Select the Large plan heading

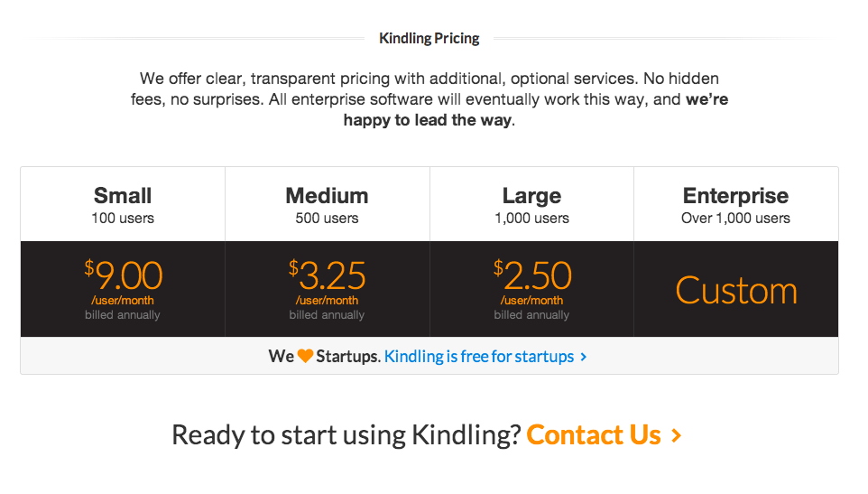tap(531, 196)
